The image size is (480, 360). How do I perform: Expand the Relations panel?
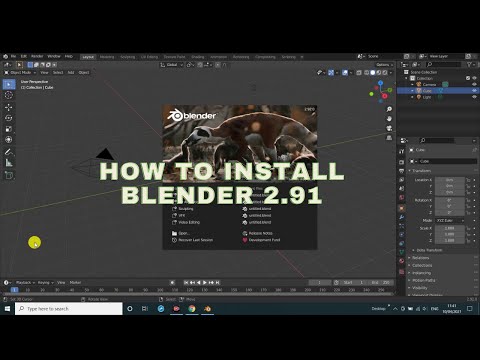[x=420, y=258]
